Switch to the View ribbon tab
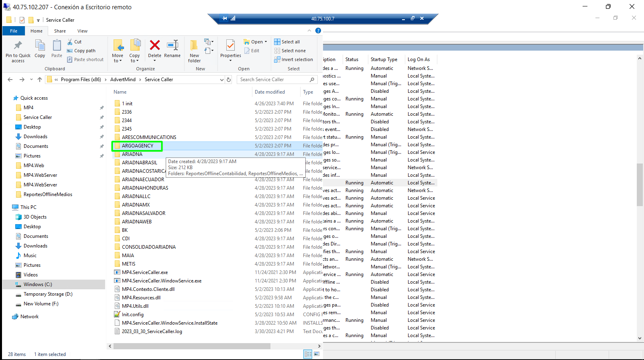Viewport: 644px width, 360px height. click(x=83, y=31)
